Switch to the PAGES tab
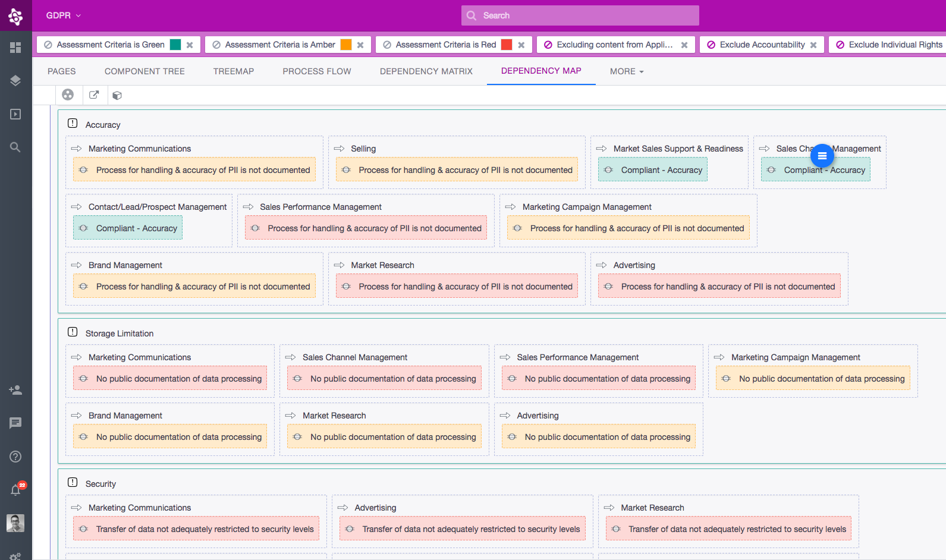The width and height of the screenshot is (946, 560). pos(62,71)
